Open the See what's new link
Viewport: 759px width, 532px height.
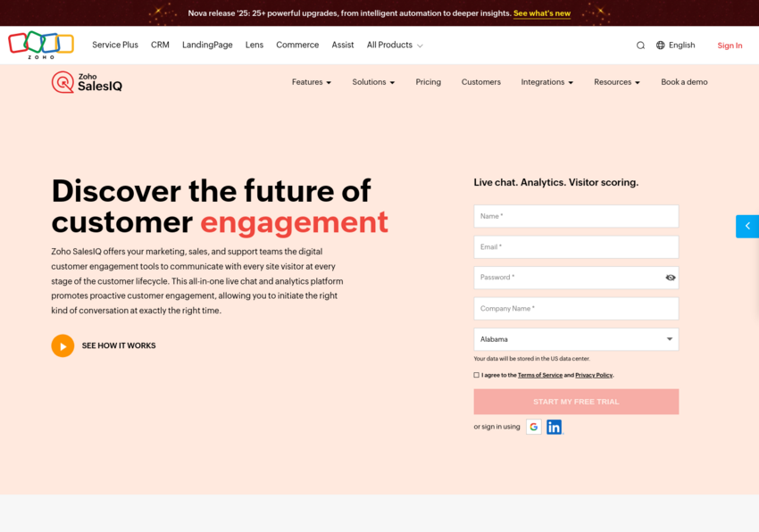(542, 13)
